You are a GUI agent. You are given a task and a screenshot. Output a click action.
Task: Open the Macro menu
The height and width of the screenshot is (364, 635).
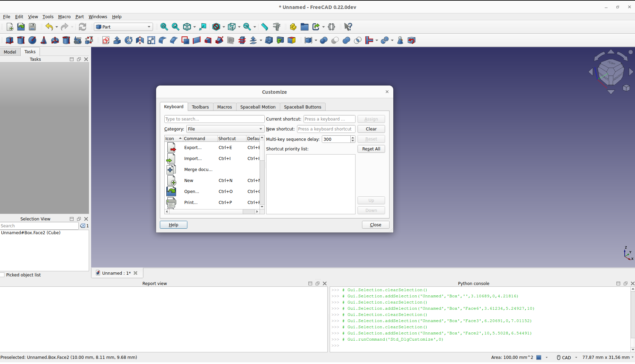pyautogui.click(x=64, y=16)
